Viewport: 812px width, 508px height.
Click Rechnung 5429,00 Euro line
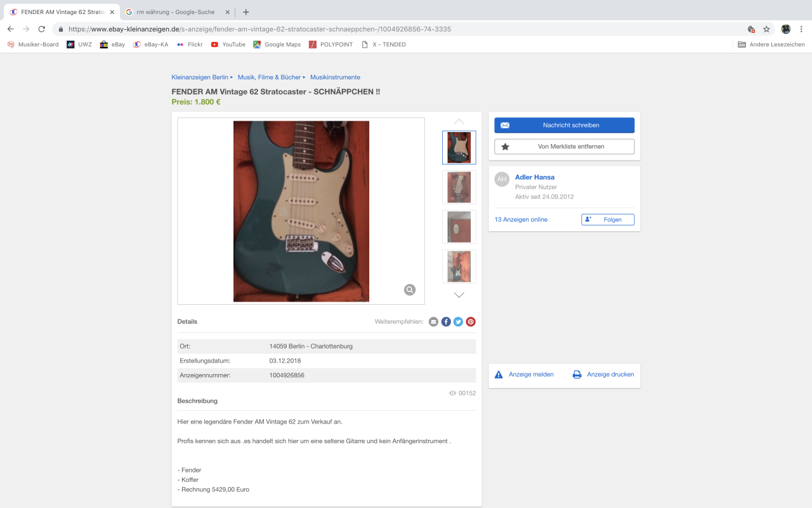tap(213, 490)
